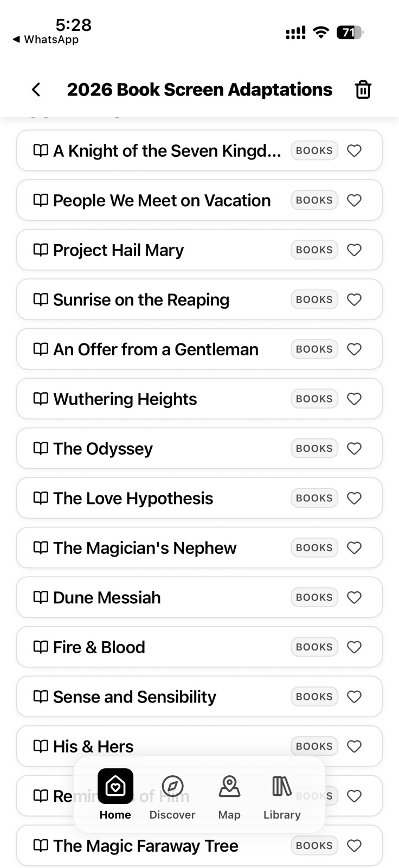Toggle heart for Wuthering Heights
399x868 pixels.
point(354,399)
